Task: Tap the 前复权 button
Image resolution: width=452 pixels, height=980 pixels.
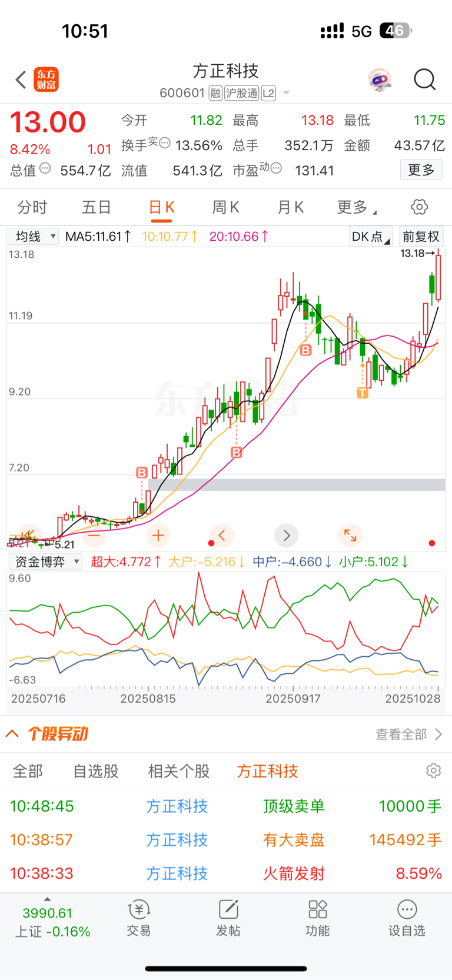Action: [x=421, y=237]
